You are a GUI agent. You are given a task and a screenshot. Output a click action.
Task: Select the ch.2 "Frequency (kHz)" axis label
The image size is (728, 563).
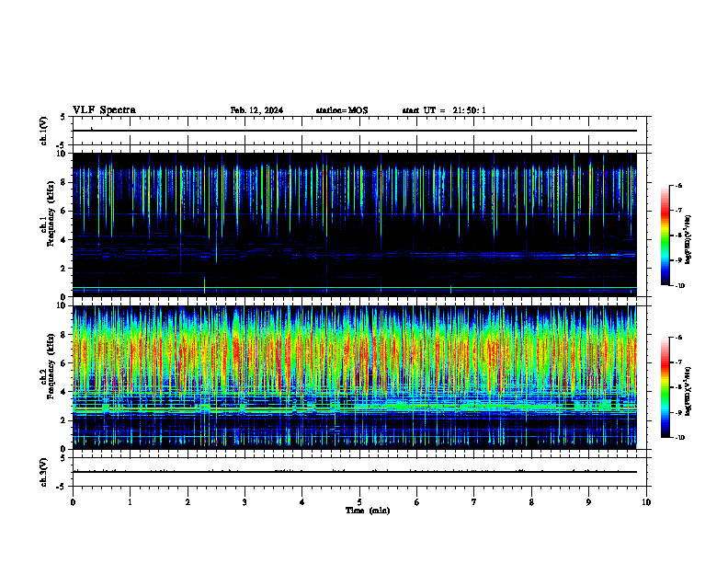click(x=51, y=366)
